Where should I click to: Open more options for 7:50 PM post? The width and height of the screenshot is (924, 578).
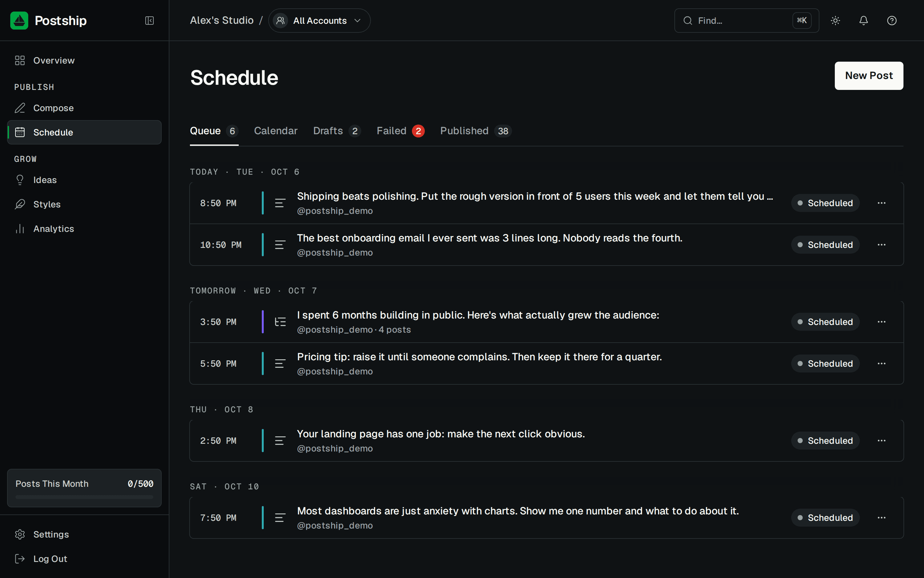[x=882, y=518]
